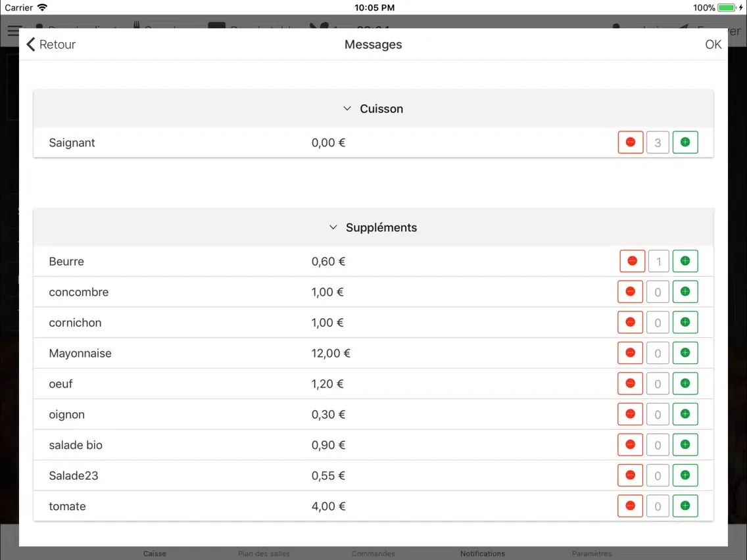This screenshot has width=747, height=560.
Task: Click the oignon price 0,30 €
Action: click(328, 415)
